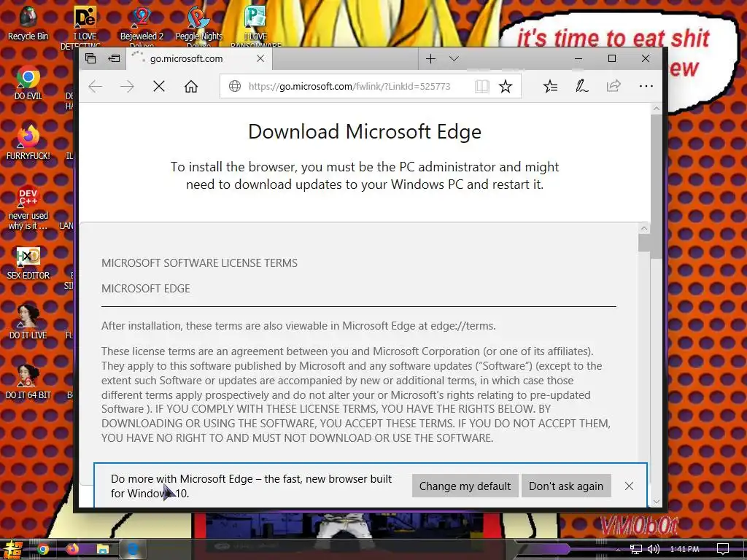Open the Action Center notifications icon
This screenshot has height=560, width=747.
tap(723, 550)
